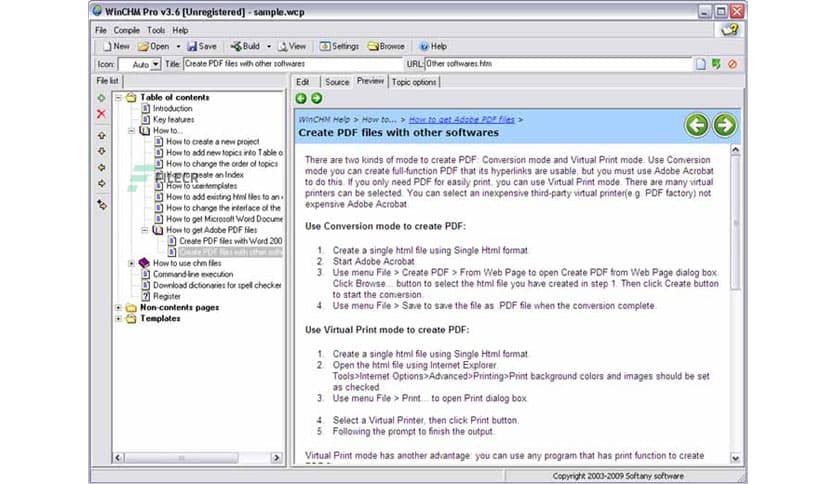836x484 pixels.
Task: Click the New project toolbar button
Action: (116, 46)
